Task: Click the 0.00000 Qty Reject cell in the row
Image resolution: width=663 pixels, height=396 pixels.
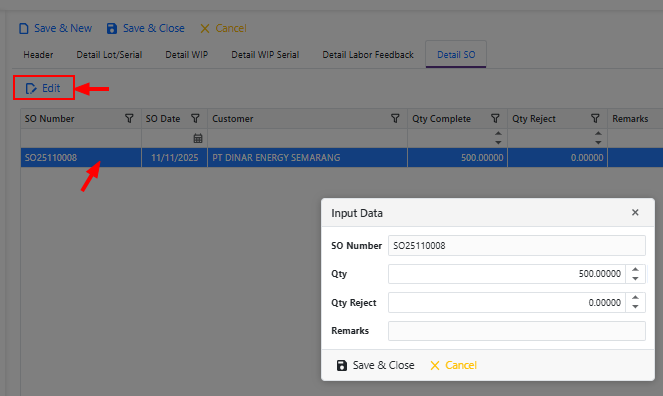Action: (558, 158)
